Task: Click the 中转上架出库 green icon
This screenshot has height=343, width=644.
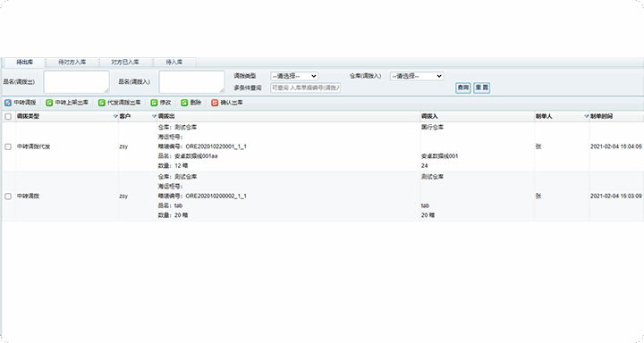Action: [49, 103]
